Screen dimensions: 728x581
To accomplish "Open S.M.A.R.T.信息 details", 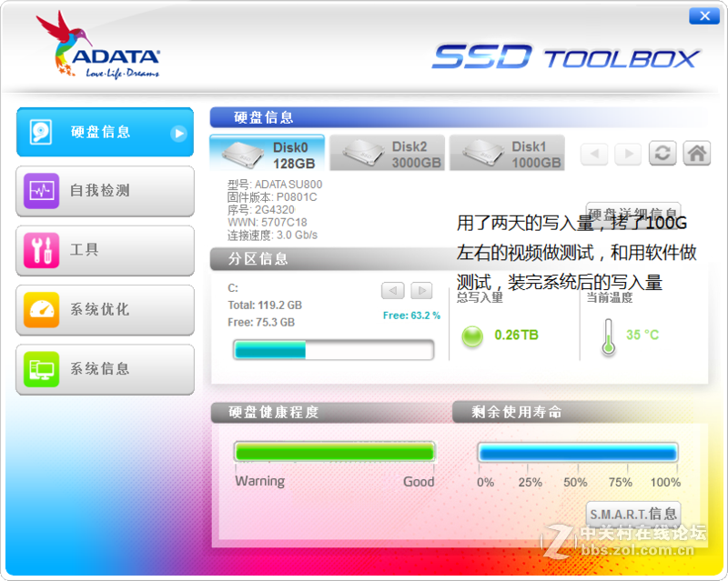I will pos(633,514).
